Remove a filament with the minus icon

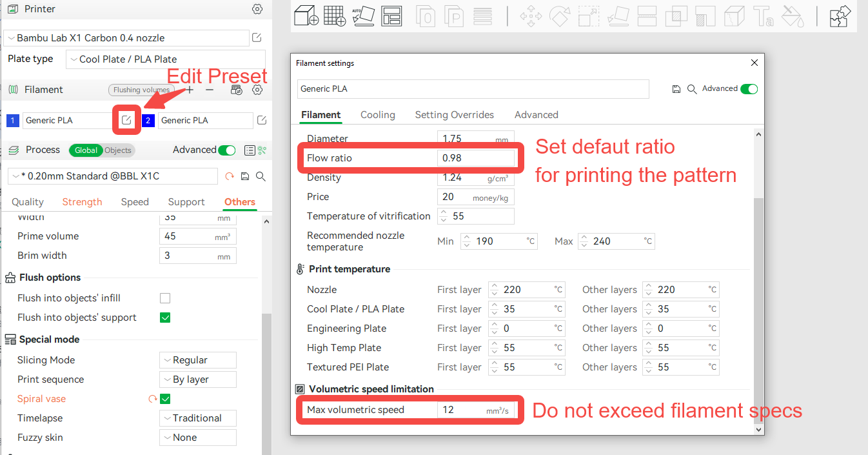pos(210,90)
